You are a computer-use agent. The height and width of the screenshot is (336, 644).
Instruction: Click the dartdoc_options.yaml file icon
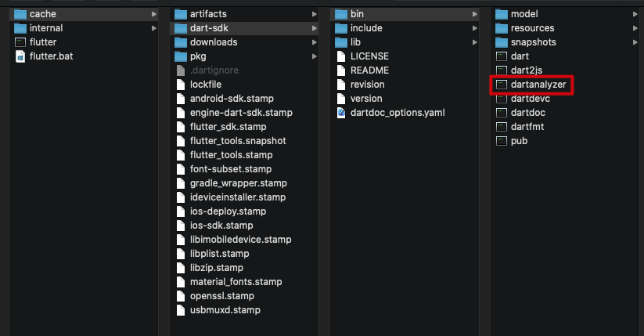[x=341, y=113]
